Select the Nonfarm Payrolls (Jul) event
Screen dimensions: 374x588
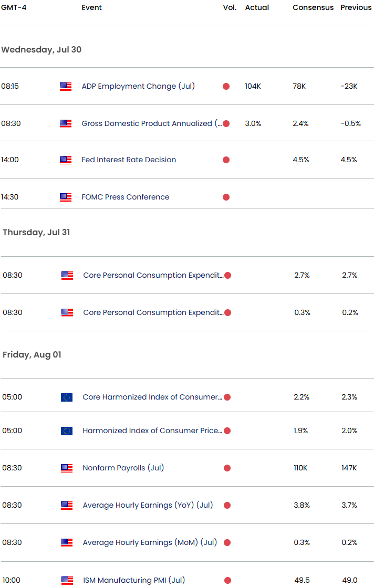pos(123,468)
